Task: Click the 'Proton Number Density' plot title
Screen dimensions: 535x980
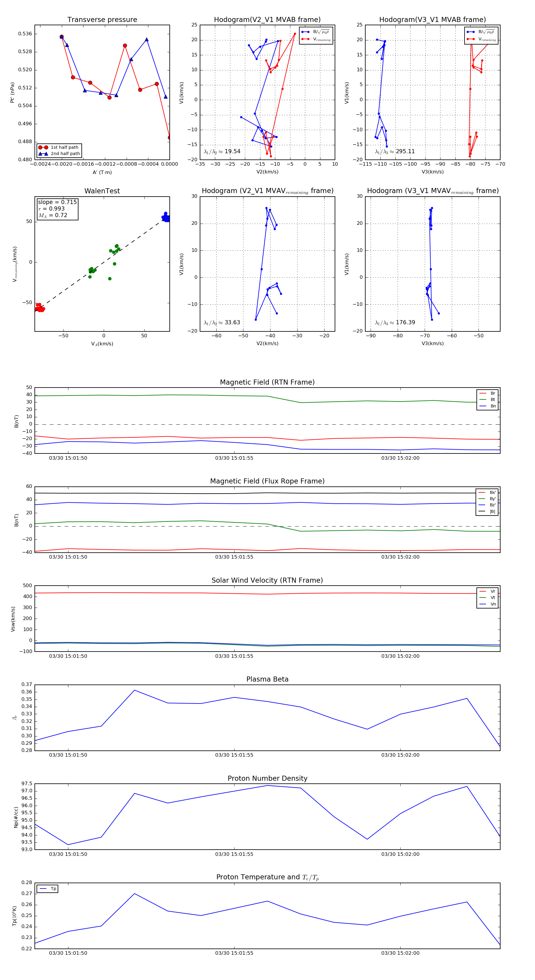Action: (x=267, y=778)
